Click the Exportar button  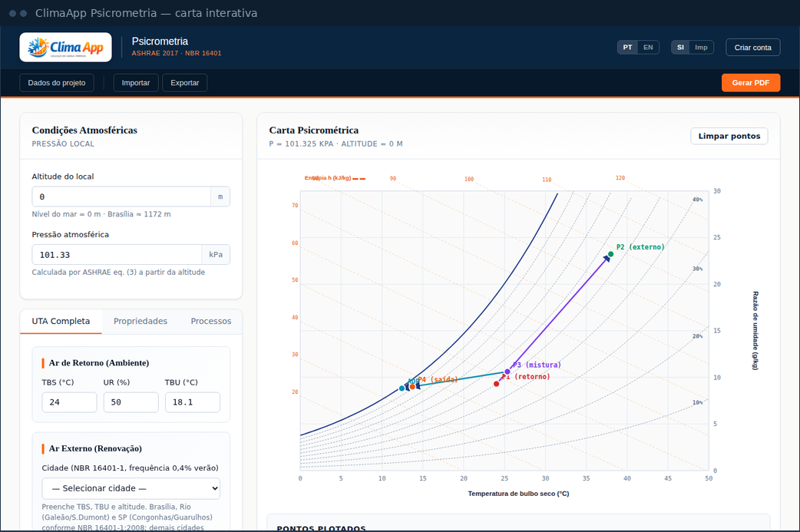click(x=185, y=83)
